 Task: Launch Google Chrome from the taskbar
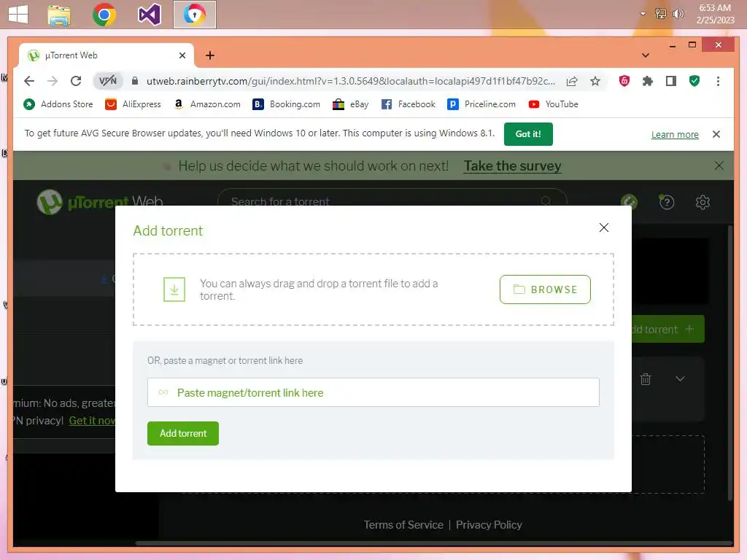(x=104, y=15)
